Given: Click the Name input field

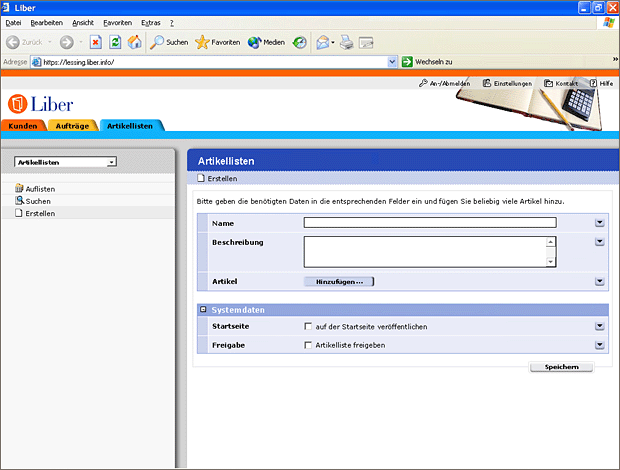Looking at the screenshot, I should pyautogui.click(x=430, y=223).
